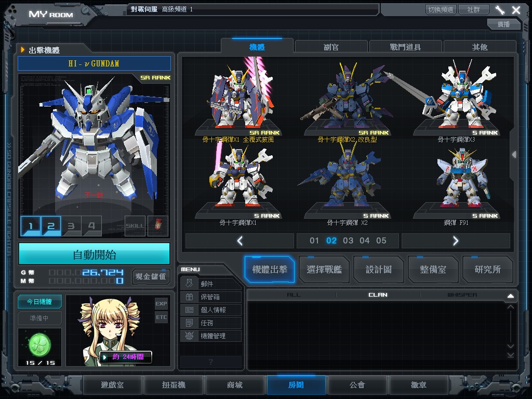Go to the next mech page arrow
The width and height of the screenshot is (532, 399).
click(456, 241)
